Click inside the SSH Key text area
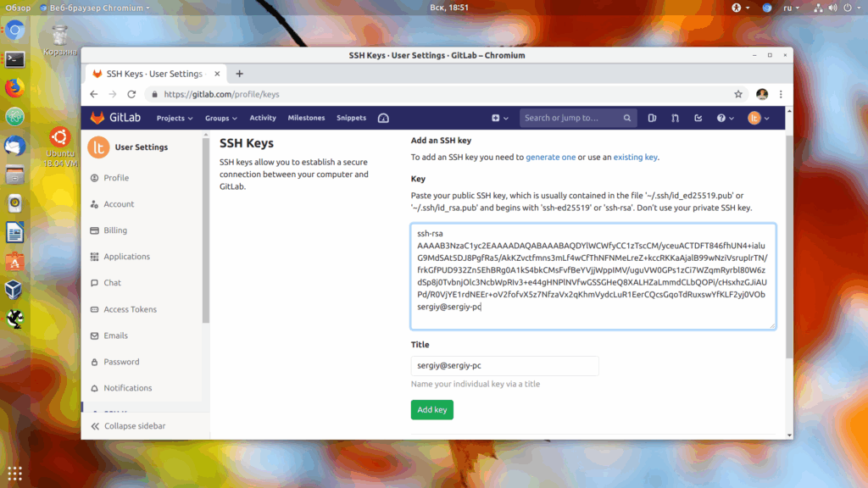This screenshot has width=868, height=488. [x=593, y=276]
